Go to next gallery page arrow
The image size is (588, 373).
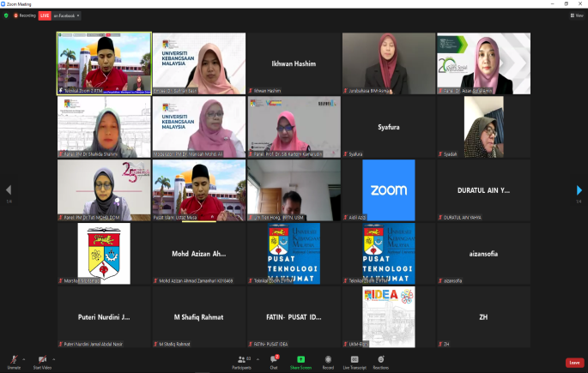(579, 190)
